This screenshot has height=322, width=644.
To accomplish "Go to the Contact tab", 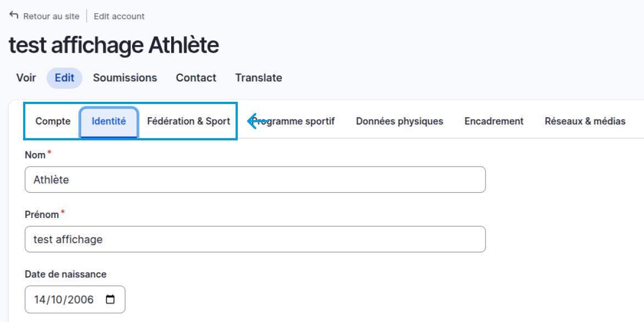I will [196, 78].
